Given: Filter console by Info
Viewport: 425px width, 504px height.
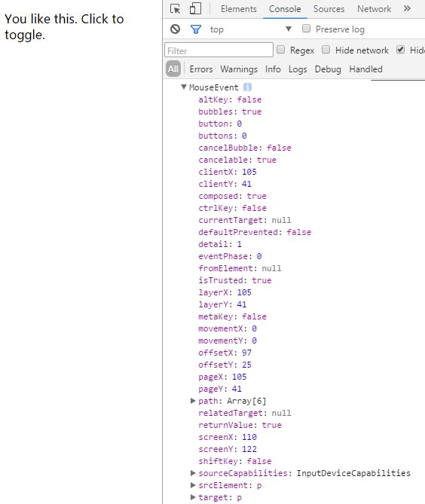Looking at the screenshot, I should tap(273, 69).
